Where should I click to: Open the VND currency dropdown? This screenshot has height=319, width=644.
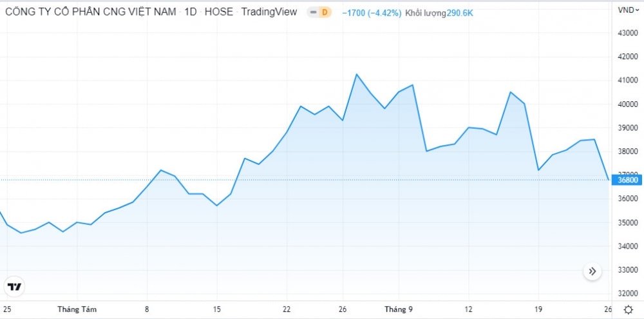point(629,11)
